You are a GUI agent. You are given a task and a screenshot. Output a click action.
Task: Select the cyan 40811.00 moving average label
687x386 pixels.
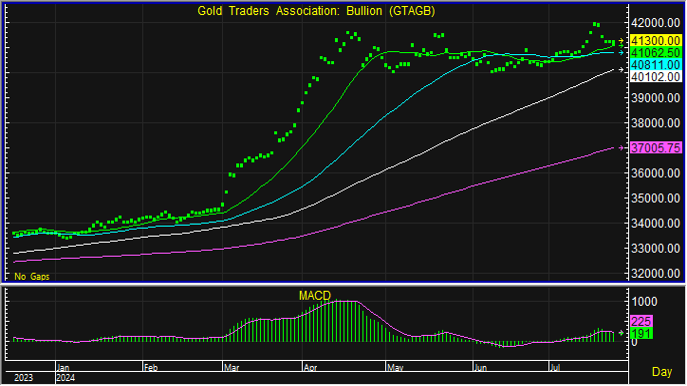(x=655, y=65)
